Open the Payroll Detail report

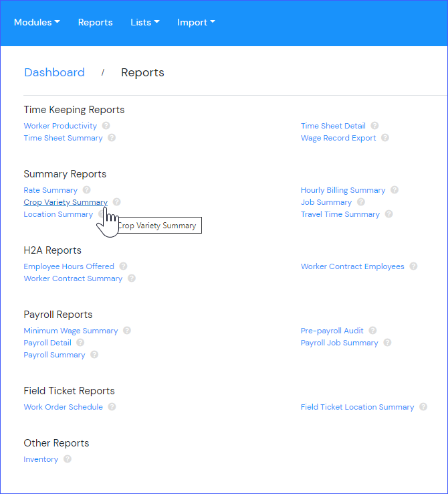point(47,343)
